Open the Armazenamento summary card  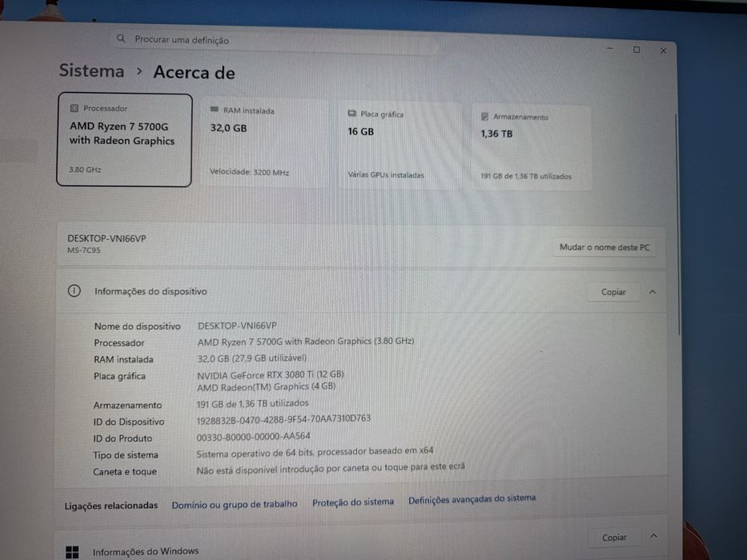[x=532, y=147]
